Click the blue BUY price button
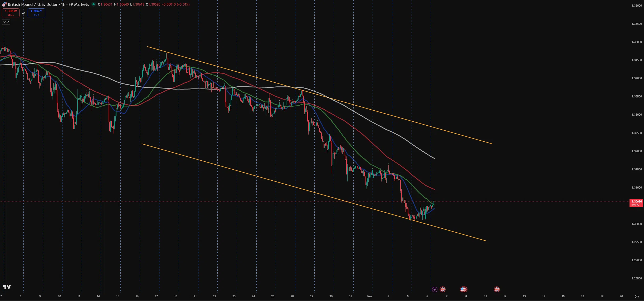Viewport: 644px width, 301px height. 36,13
